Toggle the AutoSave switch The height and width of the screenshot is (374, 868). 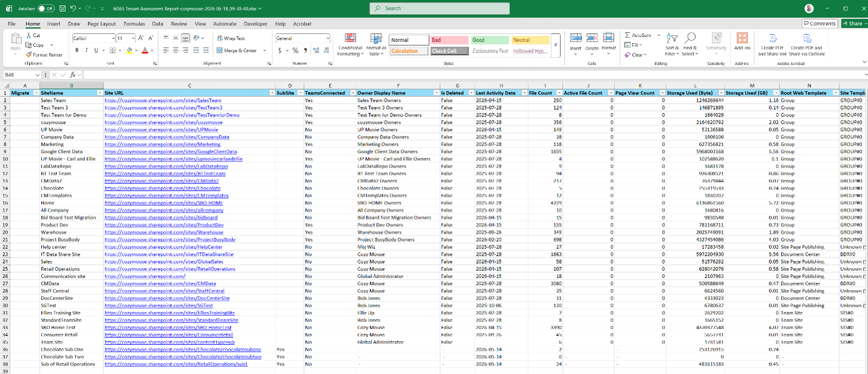(46, 8)
